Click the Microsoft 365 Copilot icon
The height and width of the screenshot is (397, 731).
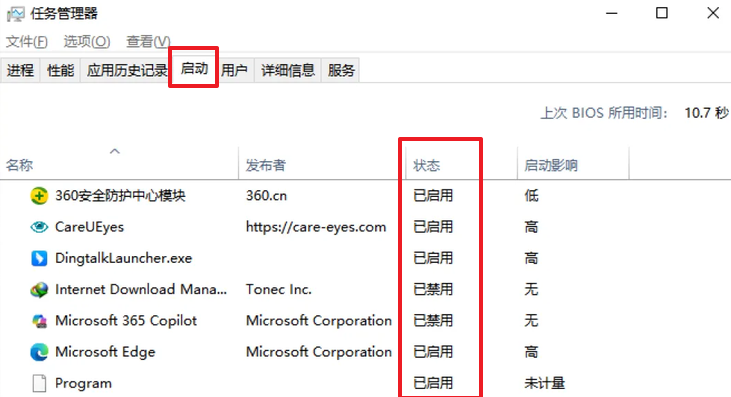pyautogui.click(x=39, y=321)
